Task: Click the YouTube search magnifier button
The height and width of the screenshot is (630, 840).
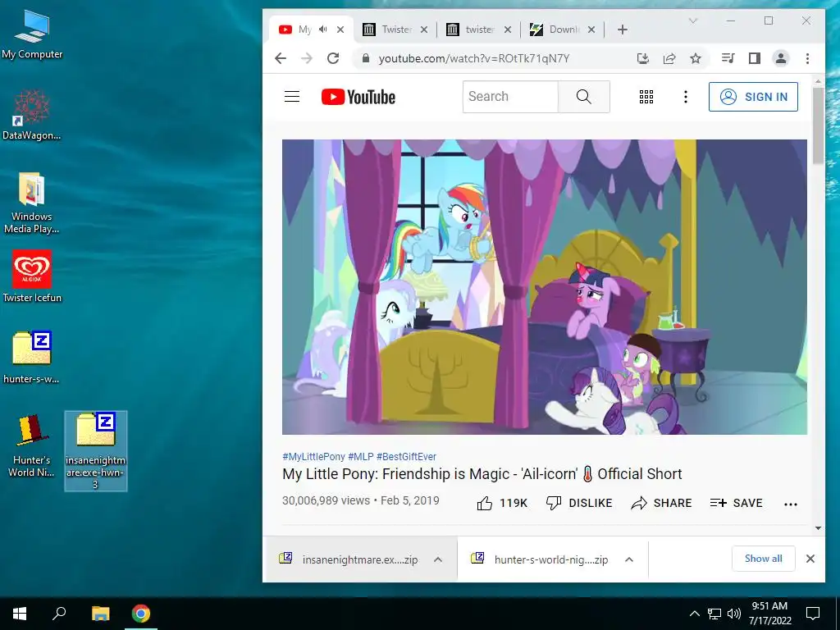Action: [584, 97]
